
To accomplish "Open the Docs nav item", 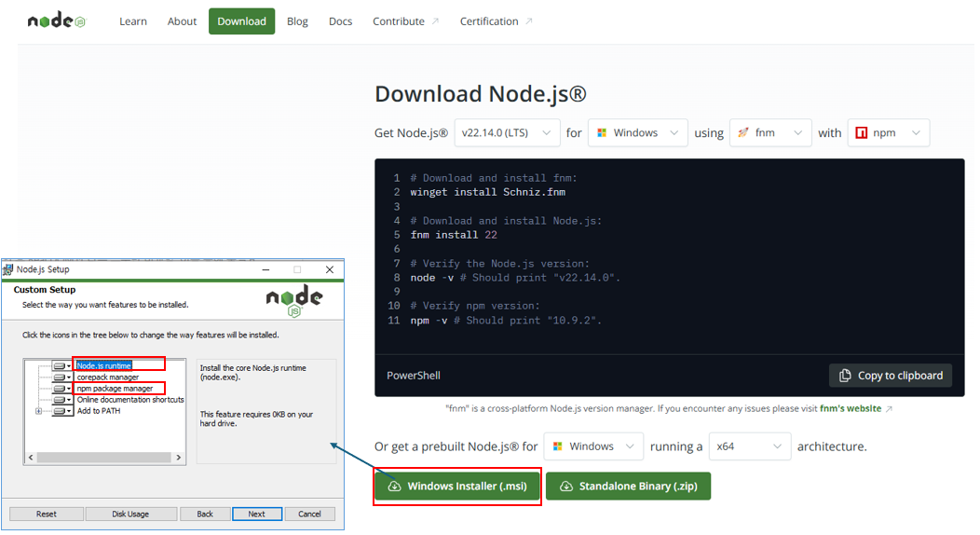I will pos(341,21).
